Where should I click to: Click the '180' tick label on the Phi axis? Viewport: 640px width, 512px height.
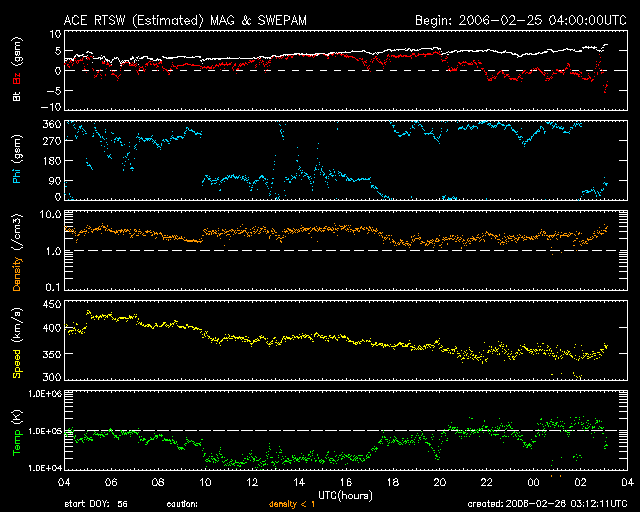pos(52,161)
